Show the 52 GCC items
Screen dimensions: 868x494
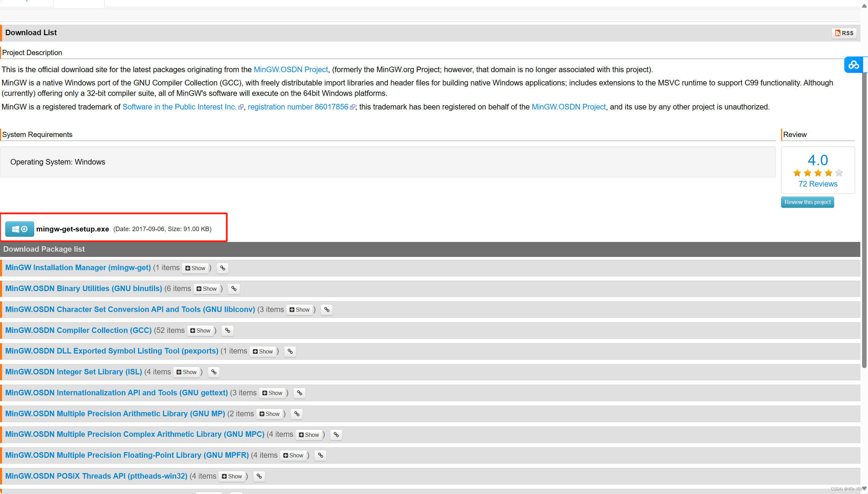[x=201, y=330]
